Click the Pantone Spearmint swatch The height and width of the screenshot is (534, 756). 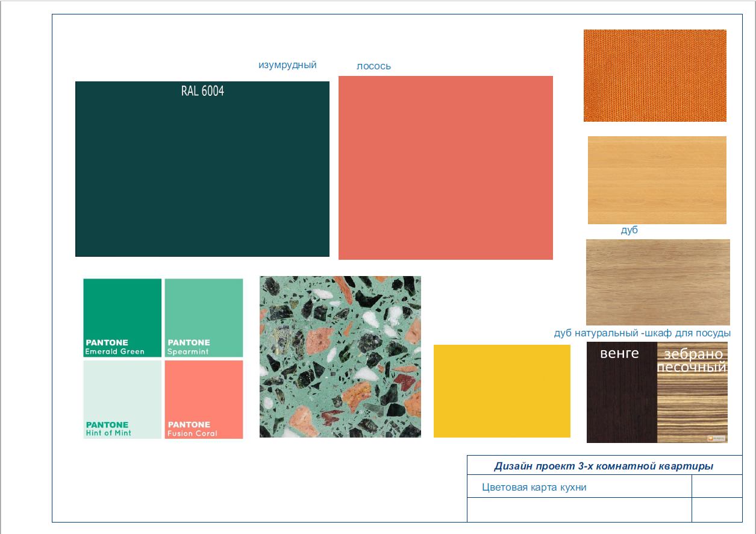click(x=204, y=318)
